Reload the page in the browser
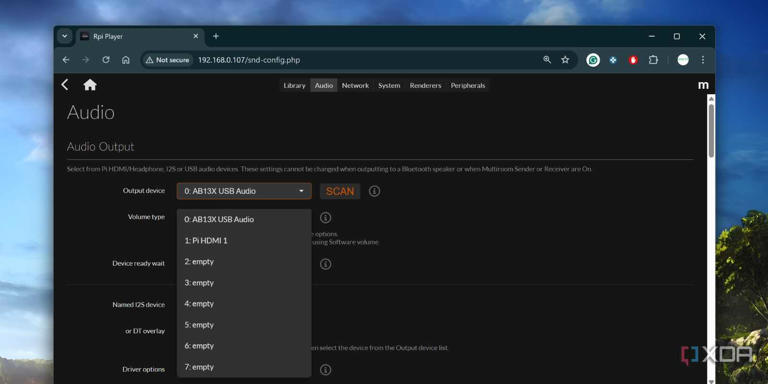 (106, 60)
